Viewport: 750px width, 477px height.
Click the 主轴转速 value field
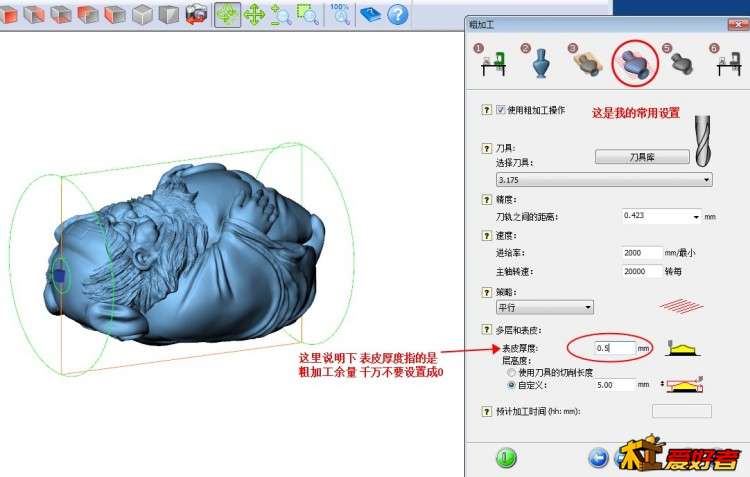coord(641,271)
